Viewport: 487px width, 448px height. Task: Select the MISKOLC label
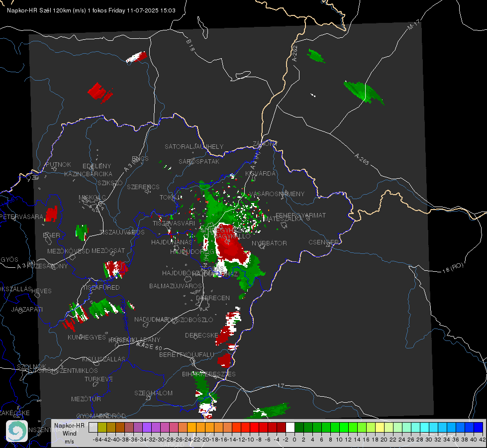[92, 198]
